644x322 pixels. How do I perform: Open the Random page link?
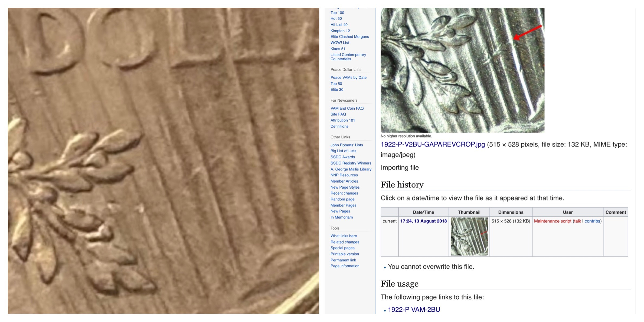pos(342,199)
